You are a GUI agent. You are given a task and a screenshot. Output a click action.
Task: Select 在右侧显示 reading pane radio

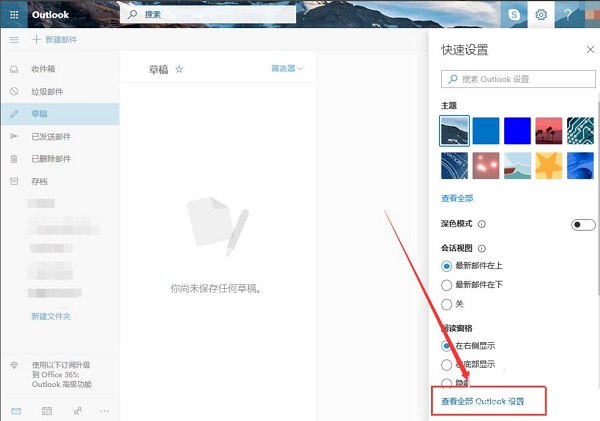point(446,346)
